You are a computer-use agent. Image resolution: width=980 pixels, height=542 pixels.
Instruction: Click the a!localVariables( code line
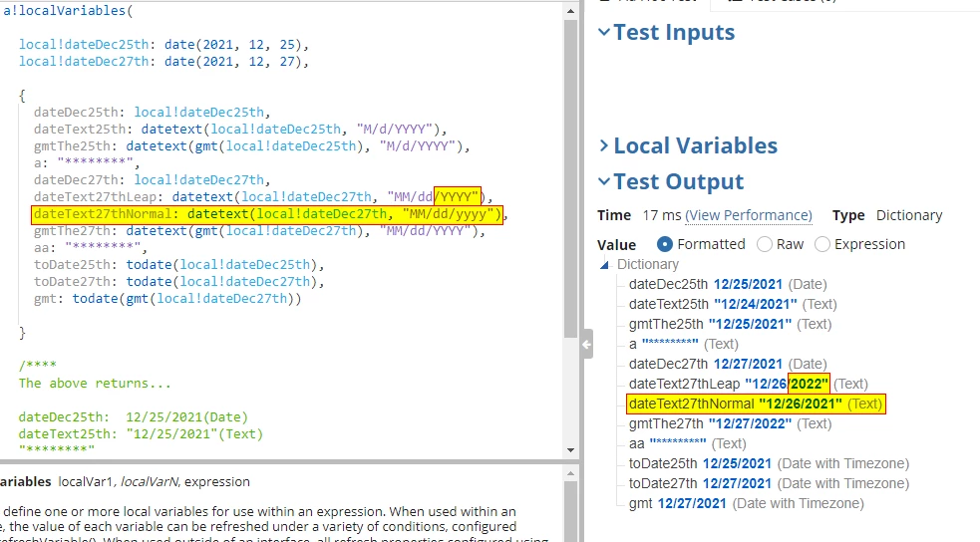68,11
